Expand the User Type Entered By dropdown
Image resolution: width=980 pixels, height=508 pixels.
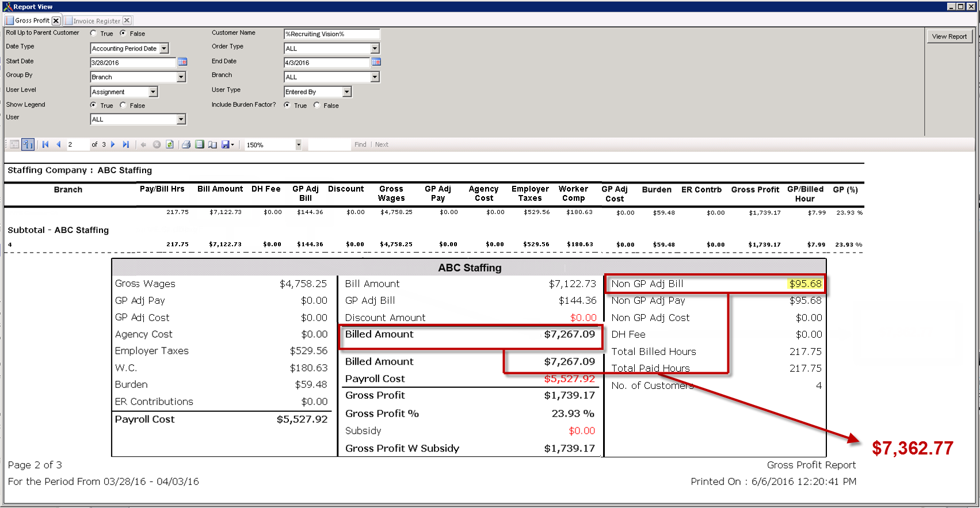point(347,92)
